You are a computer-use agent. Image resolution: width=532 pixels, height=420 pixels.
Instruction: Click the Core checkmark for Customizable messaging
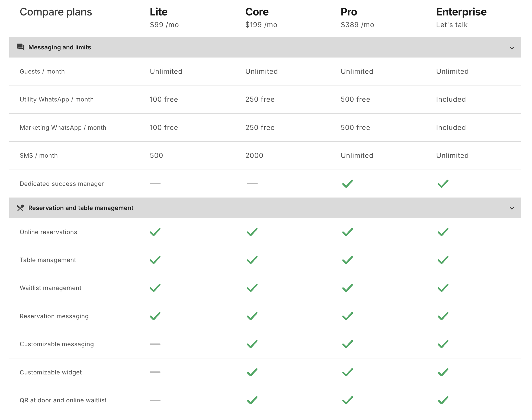pos(252,344)
